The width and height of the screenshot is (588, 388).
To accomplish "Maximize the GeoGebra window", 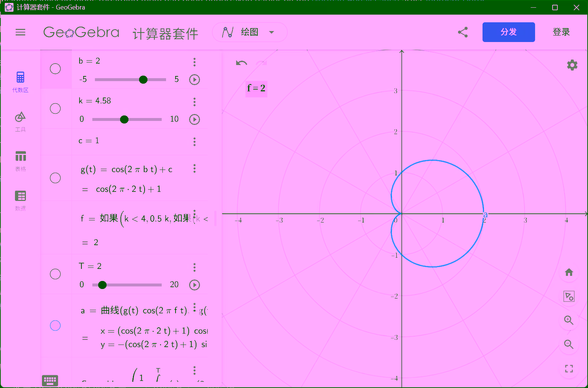I will point(555,7).
